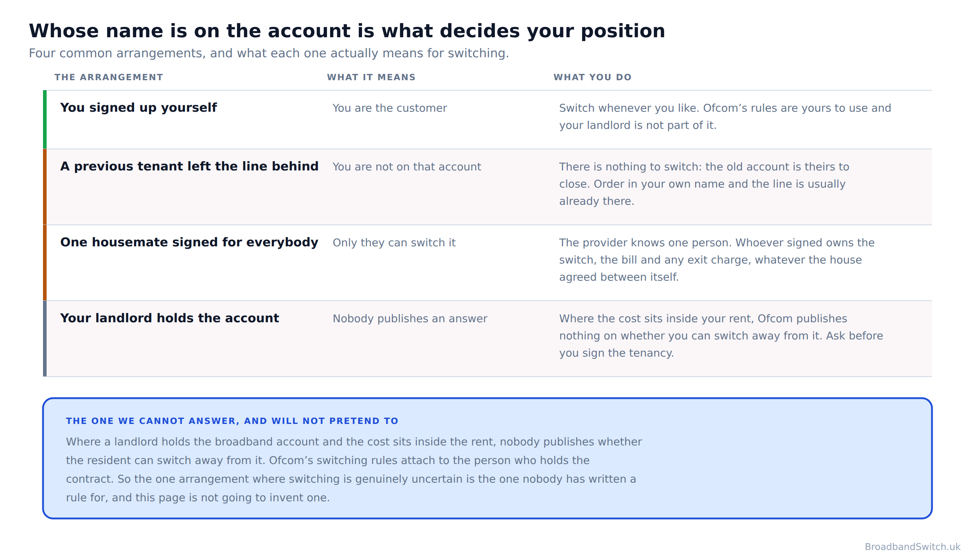Click the blue callout heading 'THE ONE WE CANNOT ANSWER'
Screen dimensions: 975x560
point(232,421)
